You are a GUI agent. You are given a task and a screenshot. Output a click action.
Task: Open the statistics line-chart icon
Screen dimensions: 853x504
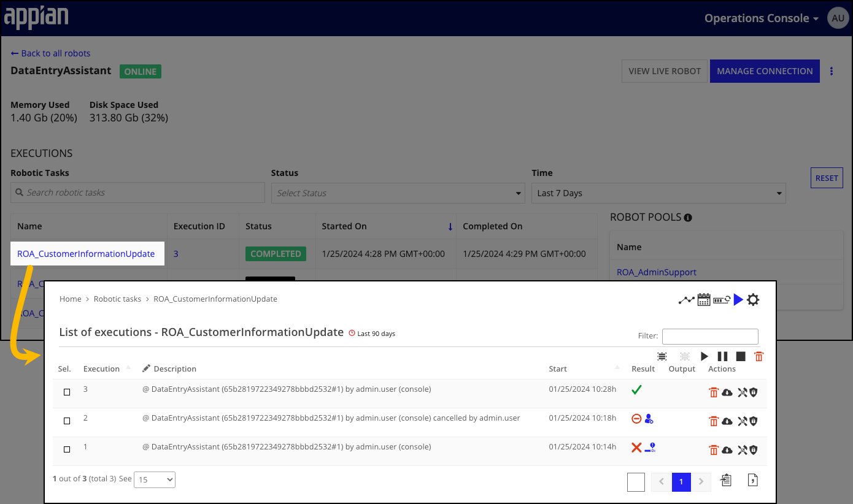tap(686, 300)
